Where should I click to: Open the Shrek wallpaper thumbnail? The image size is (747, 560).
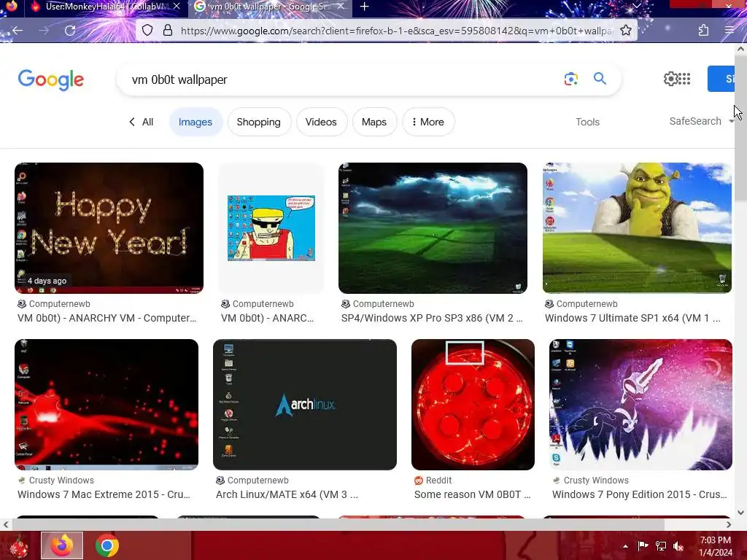click(x=637, y=228)
